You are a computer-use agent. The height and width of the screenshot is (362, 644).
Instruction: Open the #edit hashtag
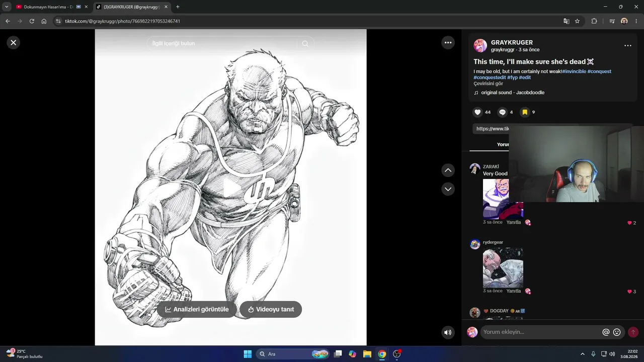click(x=525, y=77)
